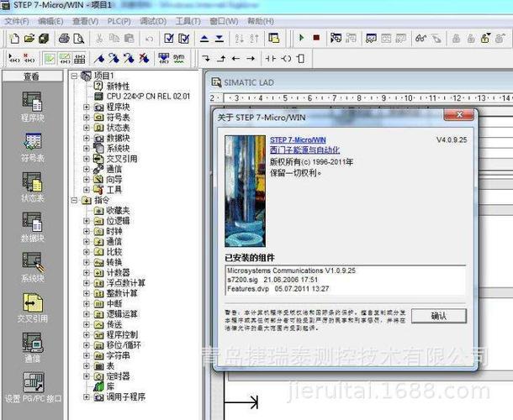
Task: Click the Upload toolbar icon
Action: [x=204, y=39]
